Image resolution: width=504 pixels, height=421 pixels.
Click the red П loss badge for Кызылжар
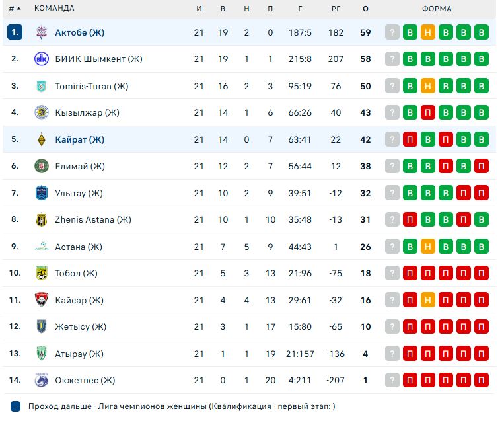coord(428,112)
